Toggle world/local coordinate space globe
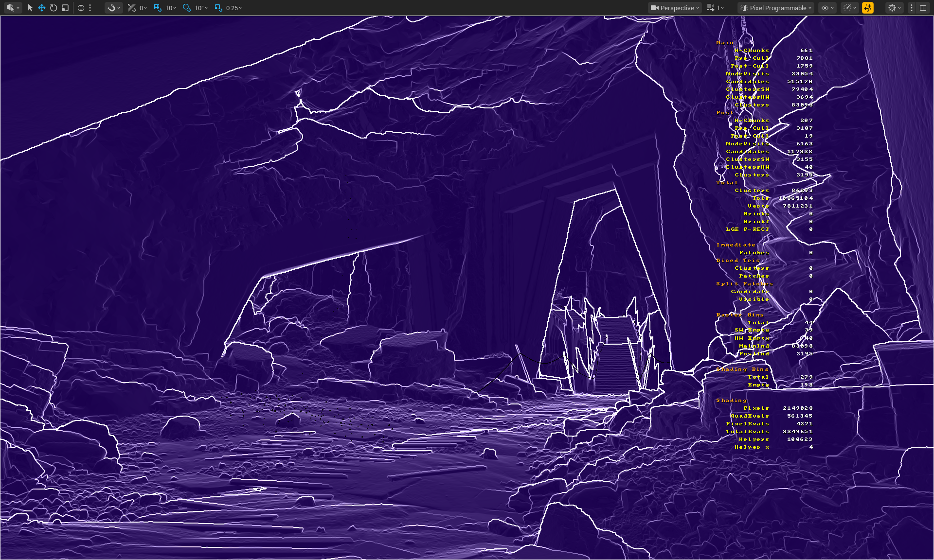The image size is (934, 560). [x=81, y=8]
